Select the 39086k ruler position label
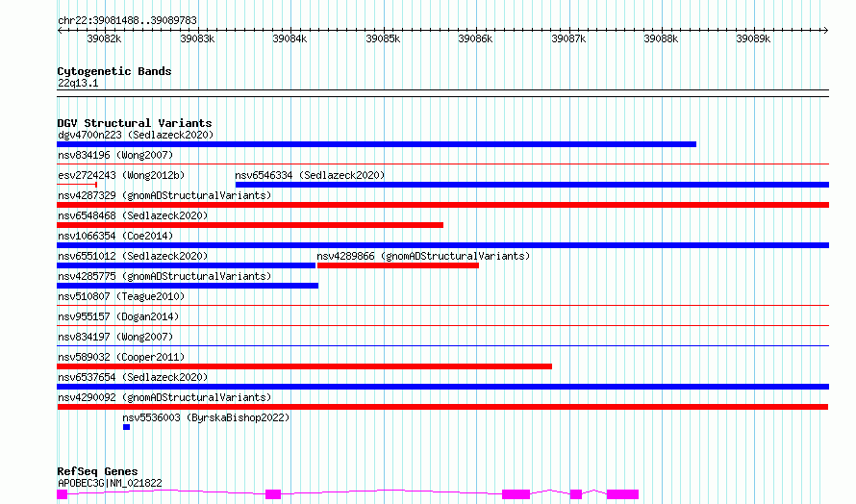The height and width of the screenshot is (504, 856). click(475, 38)
